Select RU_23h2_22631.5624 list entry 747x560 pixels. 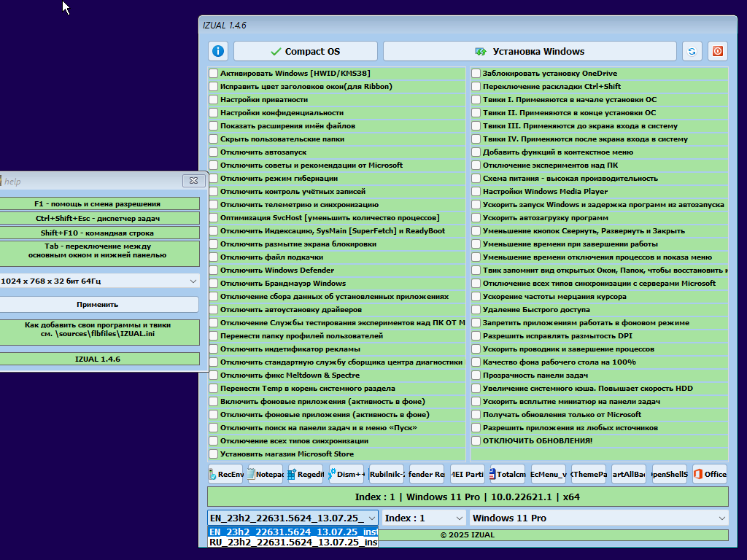coord(293,542)
